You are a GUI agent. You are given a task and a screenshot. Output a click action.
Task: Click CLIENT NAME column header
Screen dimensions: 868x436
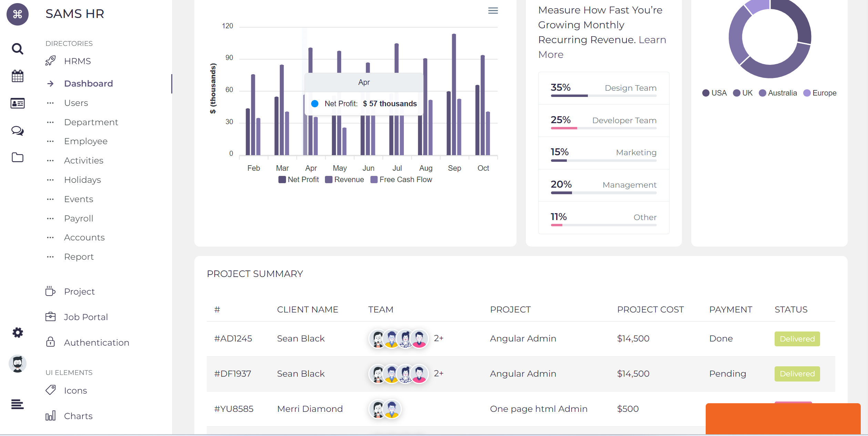click(x=307, y=309)
